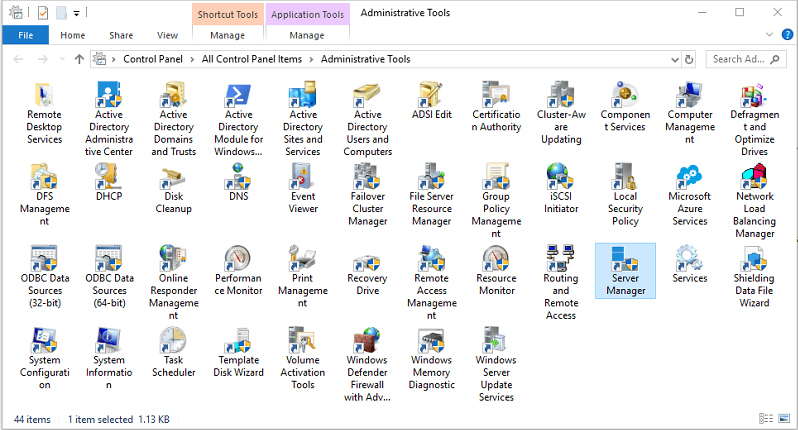
Task: Open Manage tab under Shortcut Tools
Action: [227, 35]
